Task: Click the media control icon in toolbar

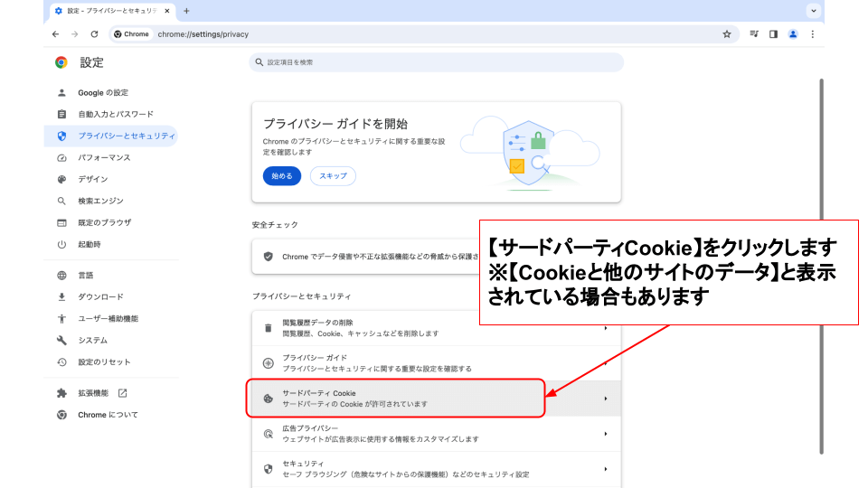Action: pyautogui.click(x=753, y=34)
